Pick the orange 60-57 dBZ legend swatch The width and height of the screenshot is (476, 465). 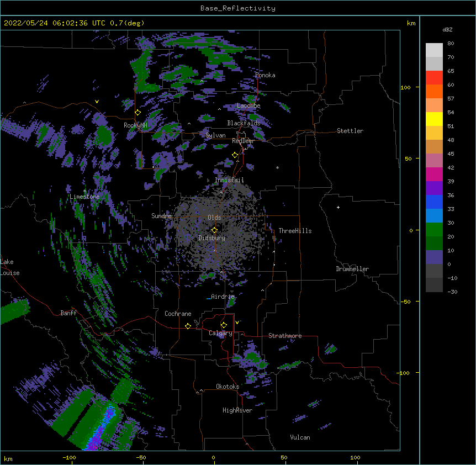pyautogui.click(x=434, y=92)
